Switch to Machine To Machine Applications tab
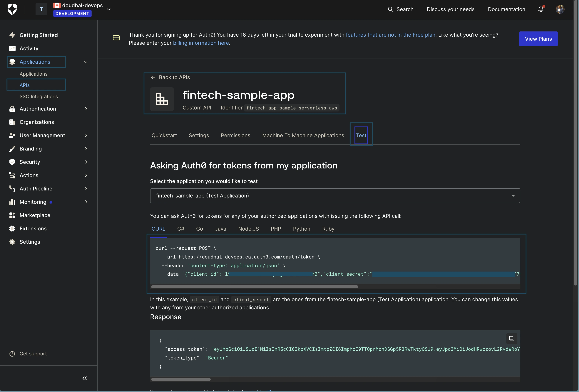The height and width of the screenshot is (392, 579). (303, 135)
